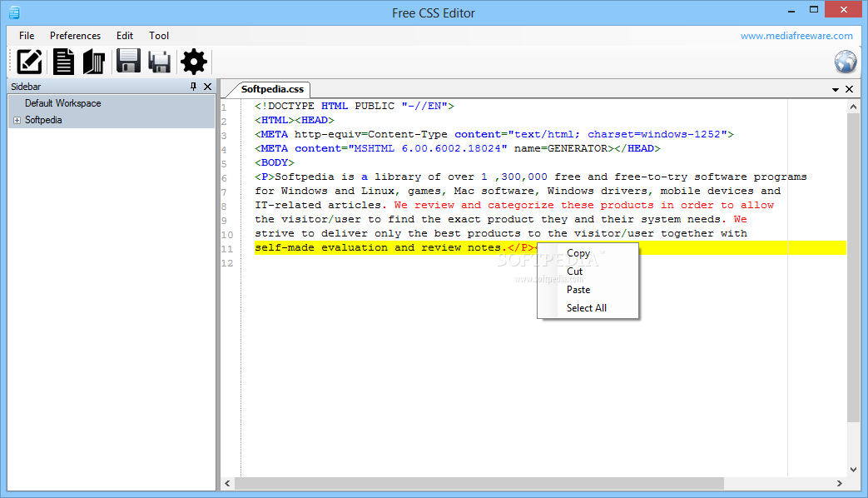This screenshot has height=498, width=868.
Task: Visit the www.mediafreeware.com link
Action: pyautogui.click(x=796, y=36)
